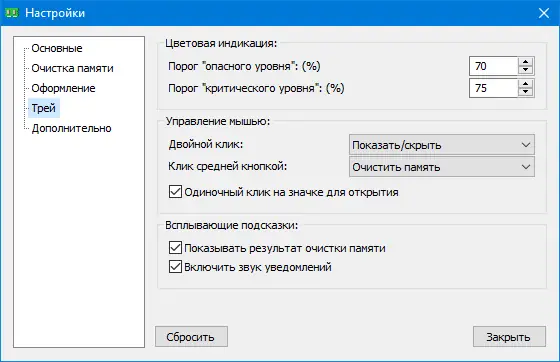Click the app icon in the title bar
Viewport: 560px width, 362px height.
(11, 13)
